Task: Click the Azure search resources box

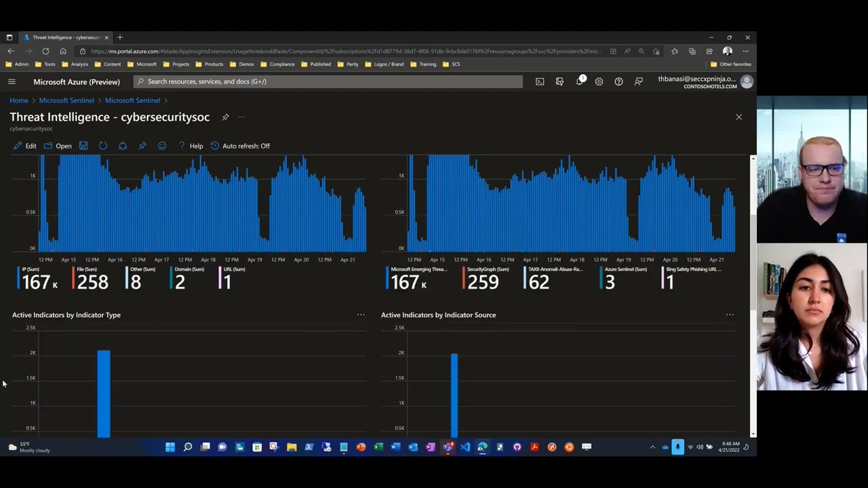Action: (328, 81)
